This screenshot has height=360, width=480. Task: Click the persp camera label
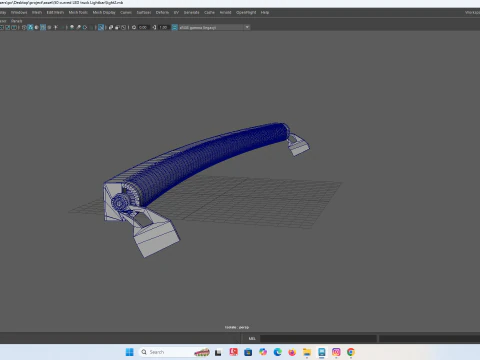237,327
